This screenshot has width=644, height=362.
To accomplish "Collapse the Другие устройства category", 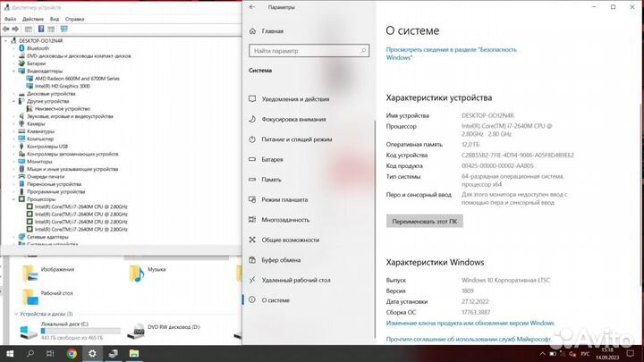I will 14,101.
